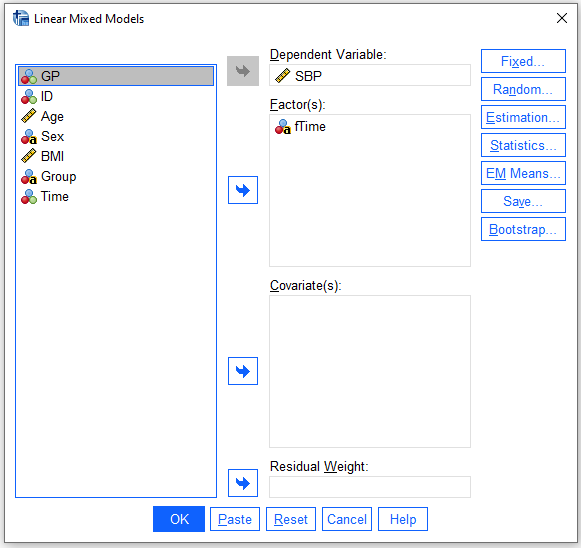581x548 pixels.
Task: Select the Time variable in the list
Action: (x=116, y=196)
